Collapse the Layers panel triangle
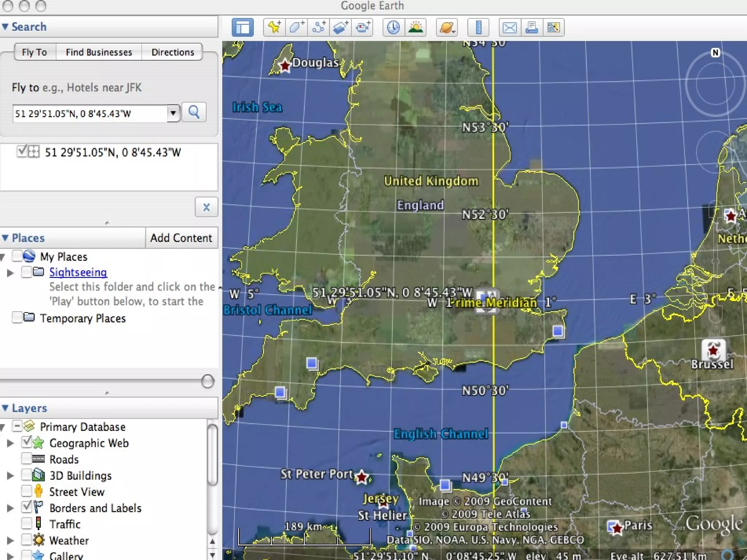 [x=5, y=408]
